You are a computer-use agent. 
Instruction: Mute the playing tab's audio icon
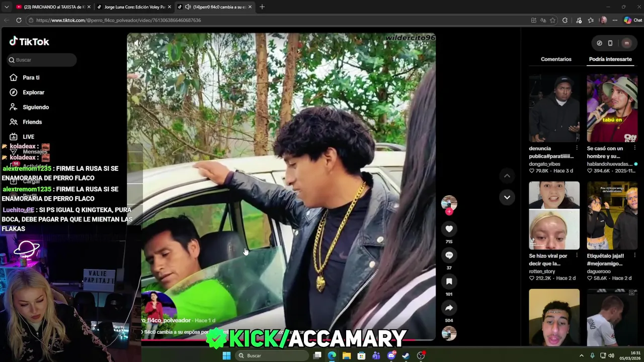(x=188, y=7)
